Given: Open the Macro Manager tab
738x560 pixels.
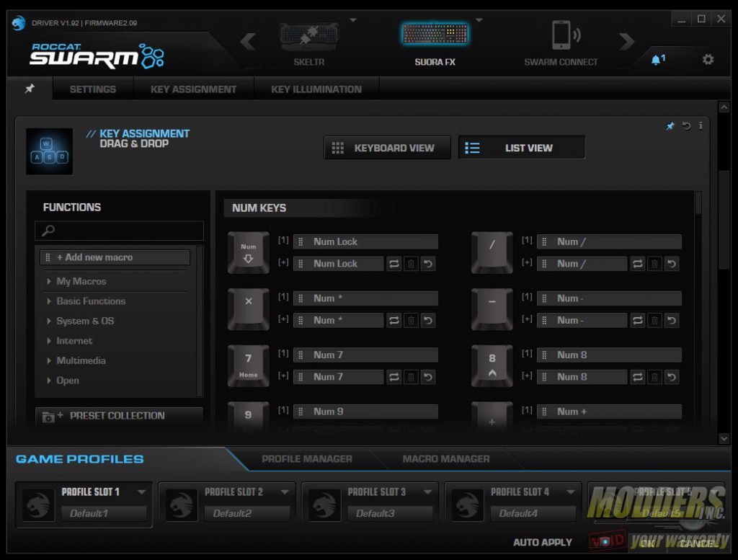Looking at the screenshot, I should [445, 459].
